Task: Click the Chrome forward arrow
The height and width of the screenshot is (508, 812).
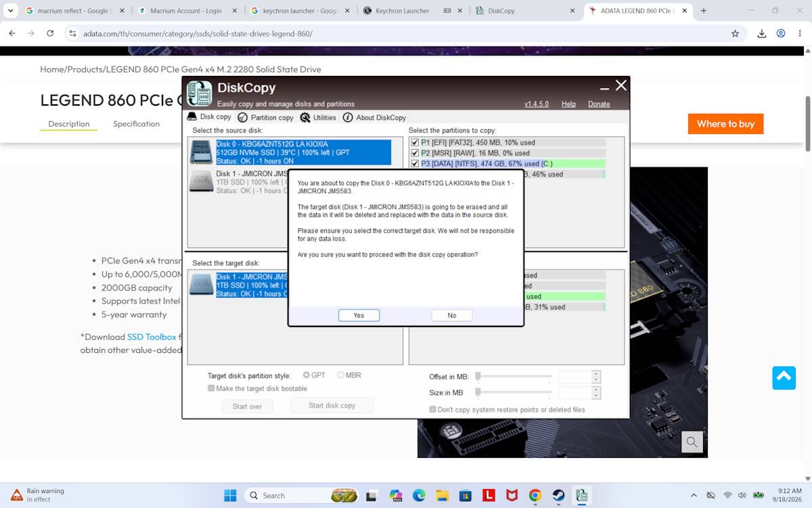Action: click(x=31, y=33)
